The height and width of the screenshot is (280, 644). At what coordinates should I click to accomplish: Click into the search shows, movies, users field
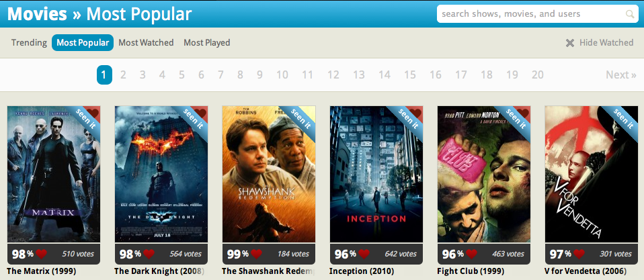click(x=532, y=14)
